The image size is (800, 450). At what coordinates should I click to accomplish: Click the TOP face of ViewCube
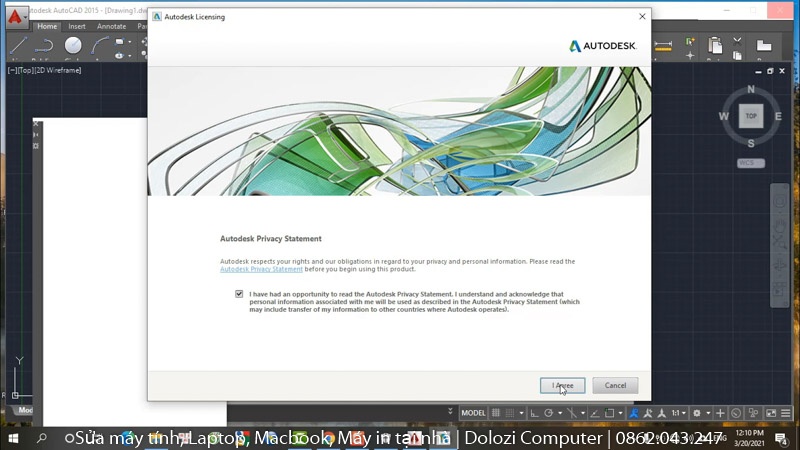(751, 116)
